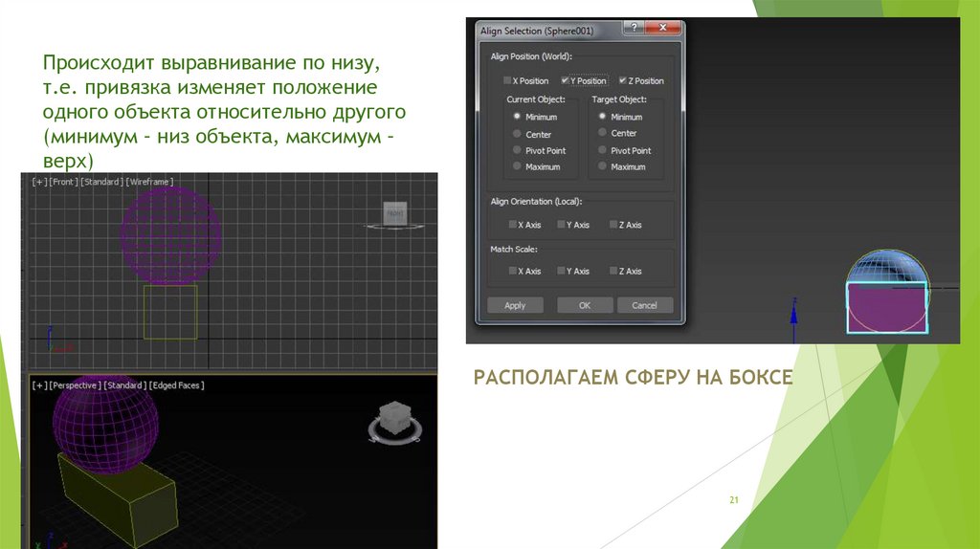Screen dimensions: 980x549
Task: Check Align Orientation X Axis
Action: point(513,224)
